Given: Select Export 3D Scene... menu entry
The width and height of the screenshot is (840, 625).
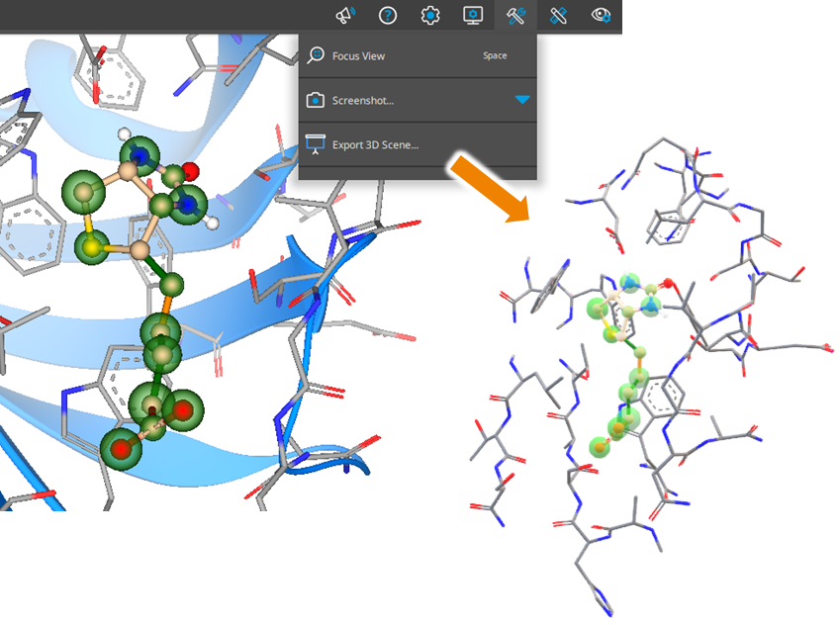Looking at the screenshot, I should click(x=418, y=144).
